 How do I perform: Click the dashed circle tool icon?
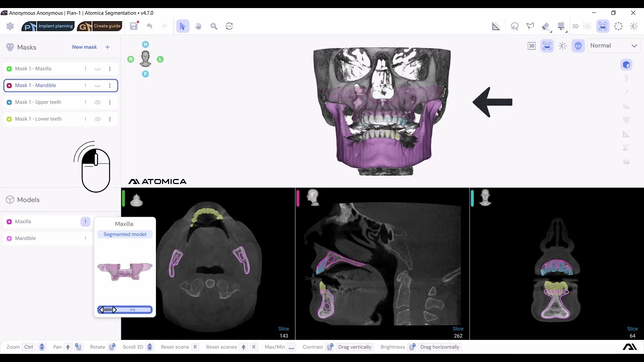click(x=618, y=26)
